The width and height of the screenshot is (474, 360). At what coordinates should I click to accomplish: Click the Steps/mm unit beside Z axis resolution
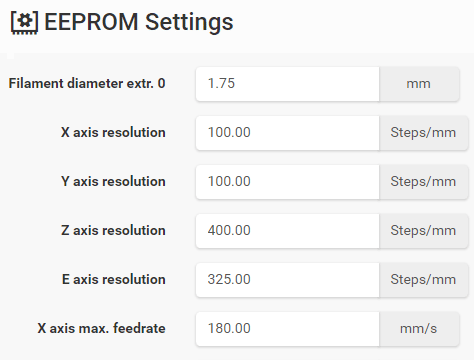pyautogui.click(x=424, y=231)
